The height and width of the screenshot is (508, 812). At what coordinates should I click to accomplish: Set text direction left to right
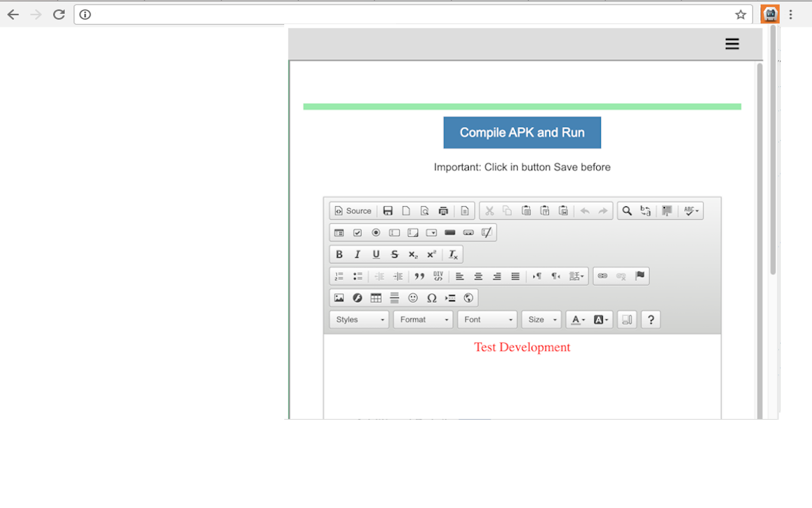(537, 276)
